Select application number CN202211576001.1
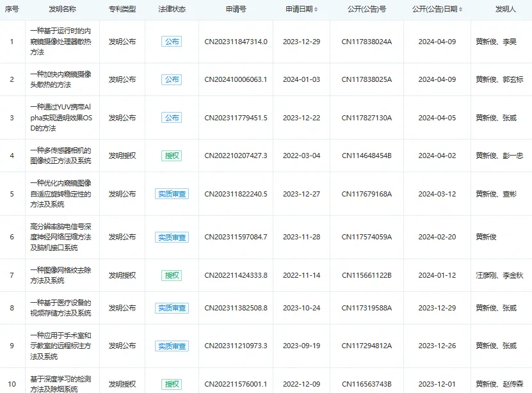This screenshot has height=393, width=532. coord(236,384)
